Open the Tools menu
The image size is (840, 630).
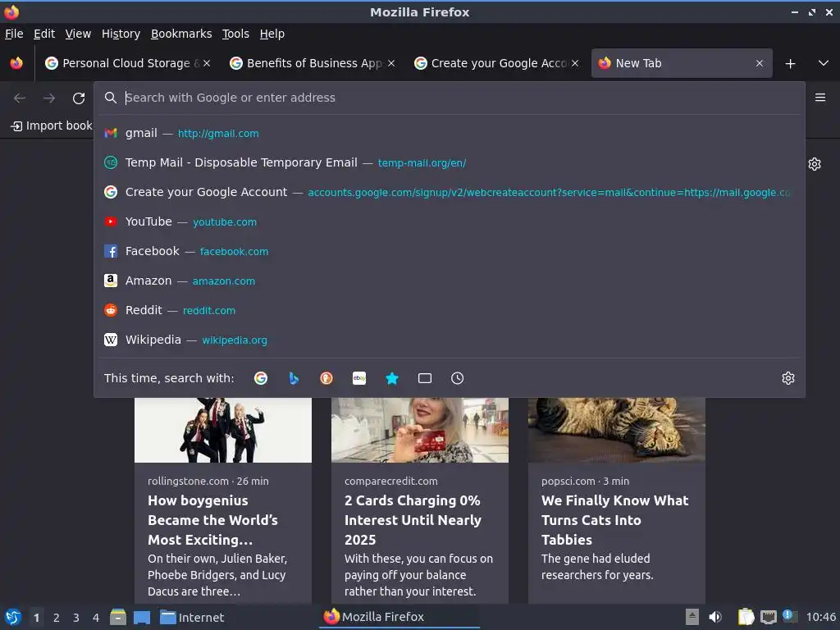(x=235, y=34)
